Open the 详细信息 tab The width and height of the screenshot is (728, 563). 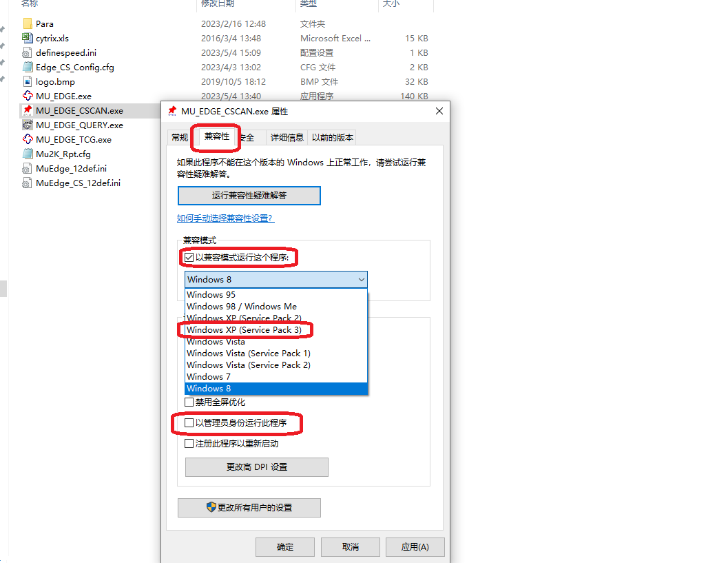click(287, 138)
